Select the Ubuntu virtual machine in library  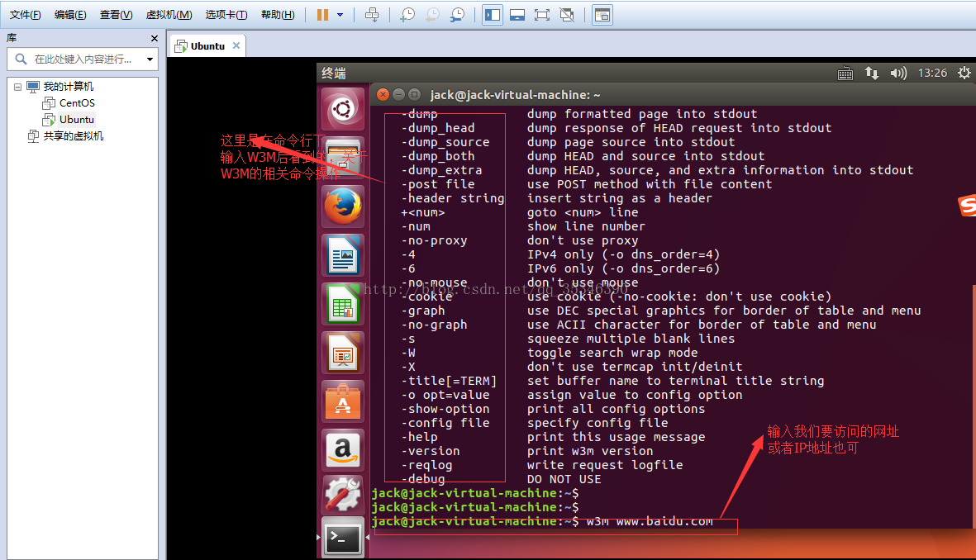tap(77, 120)
